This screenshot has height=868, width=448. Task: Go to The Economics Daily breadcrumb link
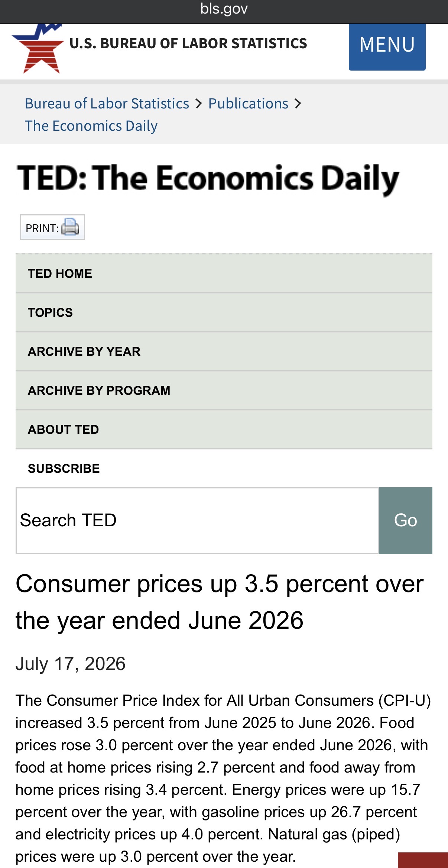click(x=91, y=126)
